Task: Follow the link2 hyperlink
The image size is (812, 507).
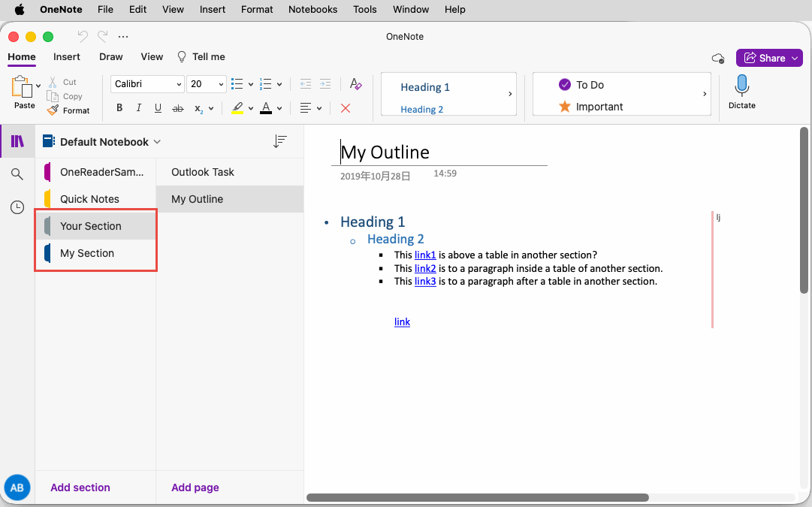Action: coord(425,268)
